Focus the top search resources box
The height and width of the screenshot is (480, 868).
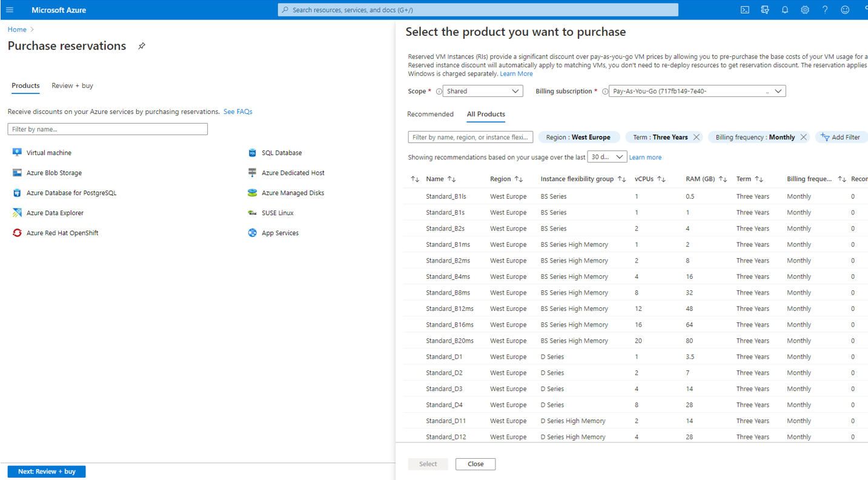tap(478, 10)
